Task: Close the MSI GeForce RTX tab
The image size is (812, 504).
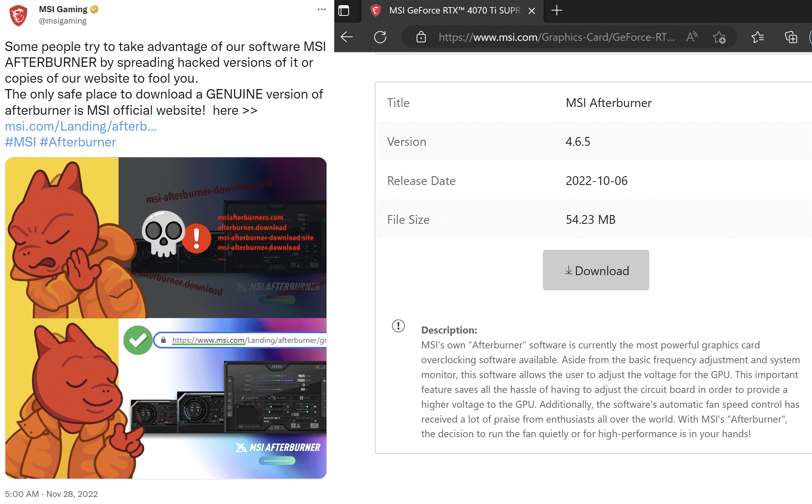Action: tap(532, 11)
